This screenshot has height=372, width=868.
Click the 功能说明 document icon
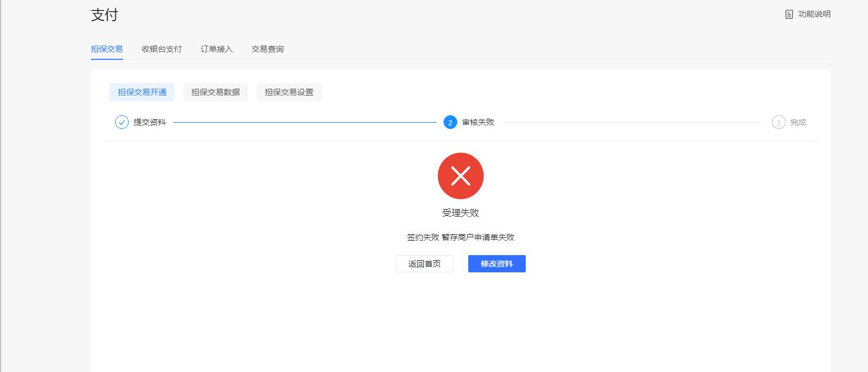pyautogui.click(x=789, y=14)
